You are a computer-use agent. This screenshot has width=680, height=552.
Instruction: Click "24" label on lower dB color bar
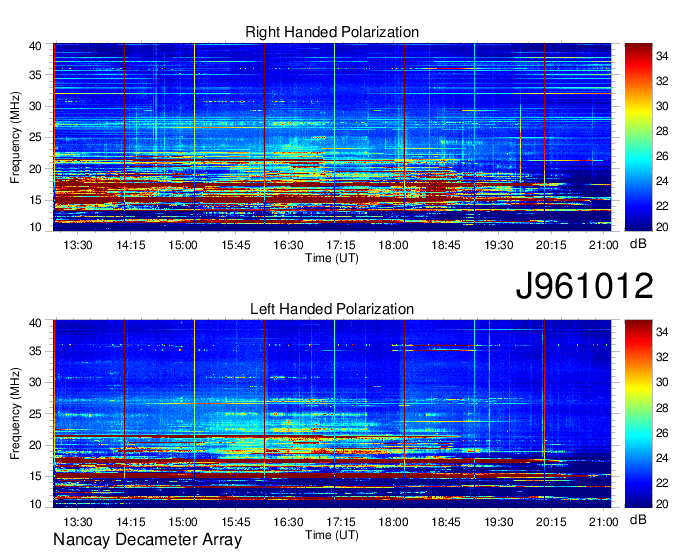click(662, 458)
